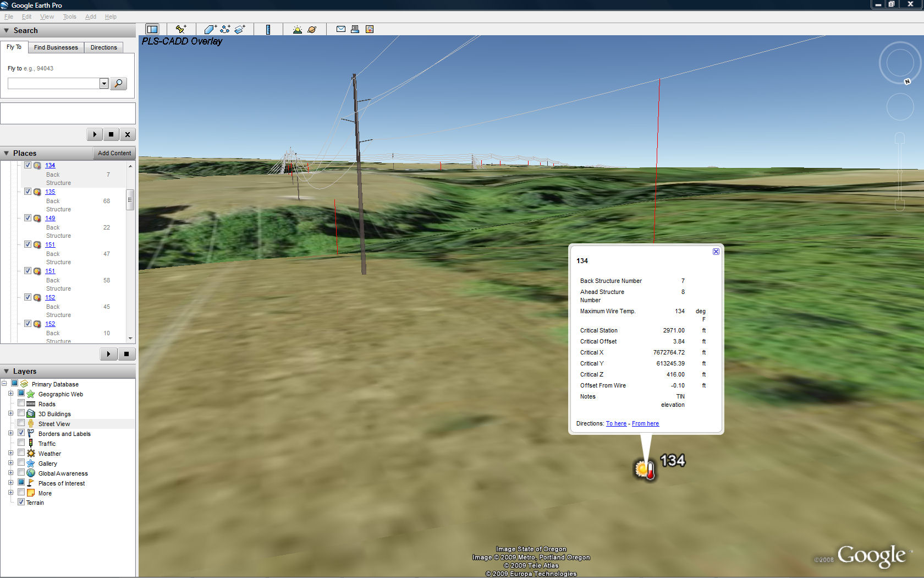Switch between Sky and Earth planet icon

(x=312, y=29)
